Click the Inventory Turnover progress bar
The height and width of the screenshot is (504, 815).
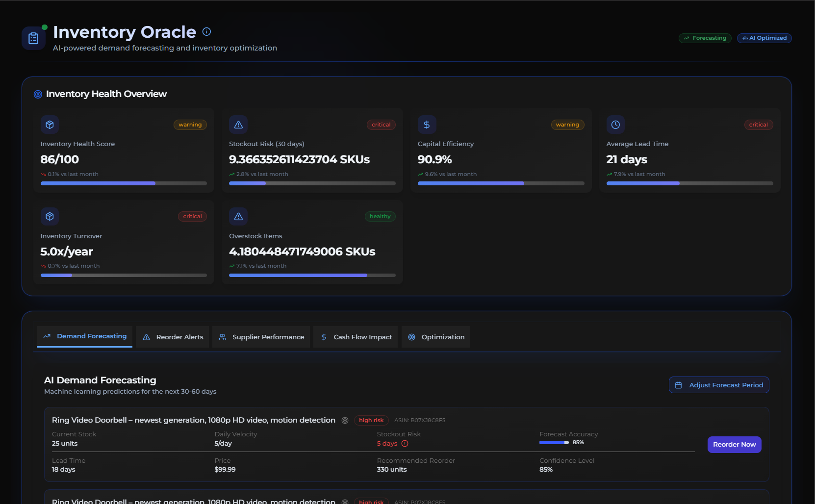pos(124,275)
